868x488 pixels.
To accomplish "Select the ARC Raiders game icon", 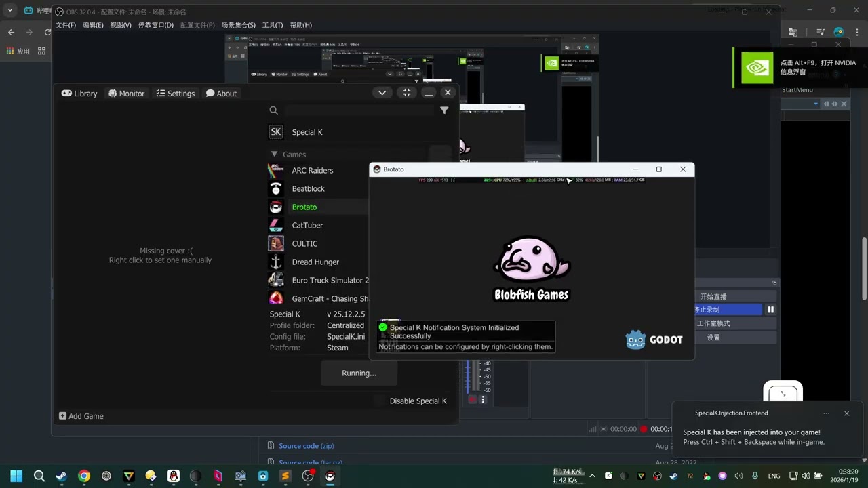I will point(276,171).
